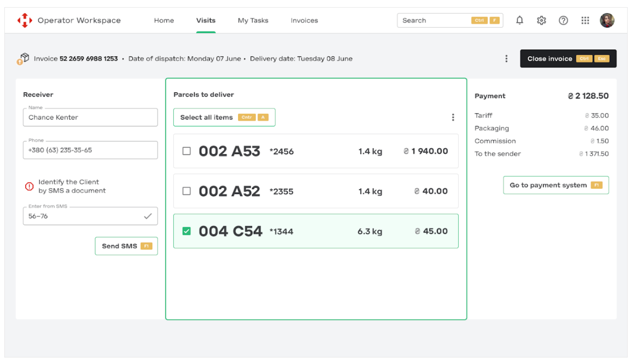The height and width of the screenshot is (364, 632).
Task: Click the *2456 parcel suffix
Action: [281, 151]
